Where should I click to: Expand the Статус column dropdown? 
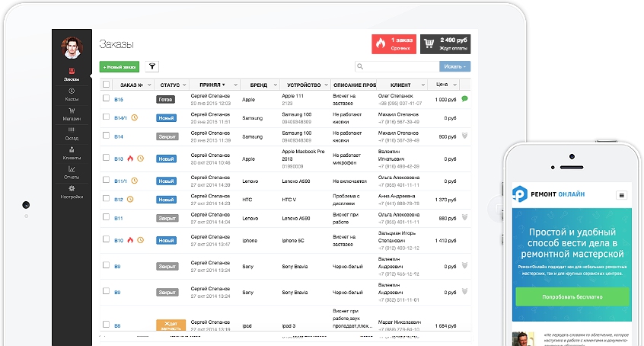tap(184, 85)
